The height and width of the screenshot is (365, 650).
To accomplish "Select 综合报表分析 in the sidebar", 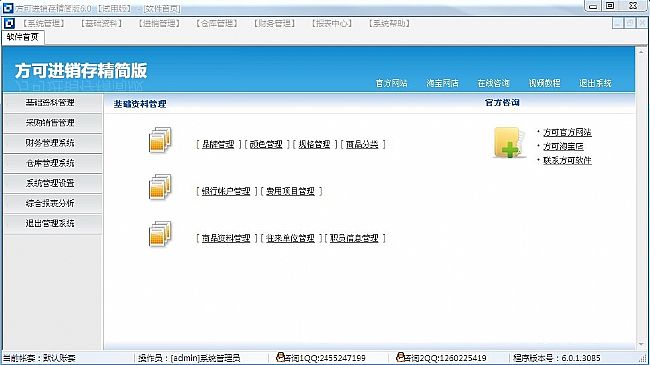I will click(53, 203).
